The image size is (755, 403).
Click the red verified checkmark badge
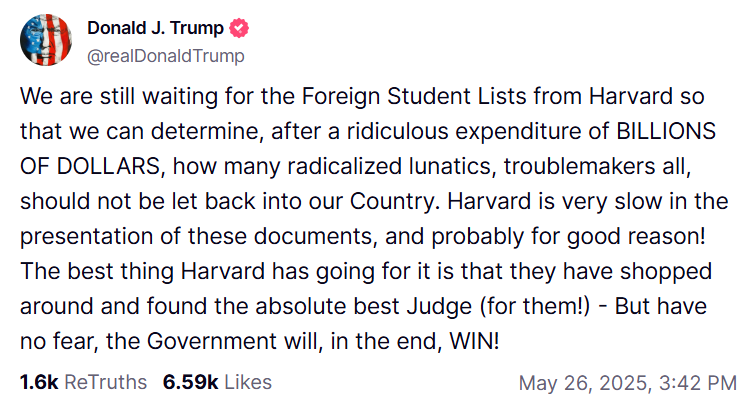(x=239, y=28)
